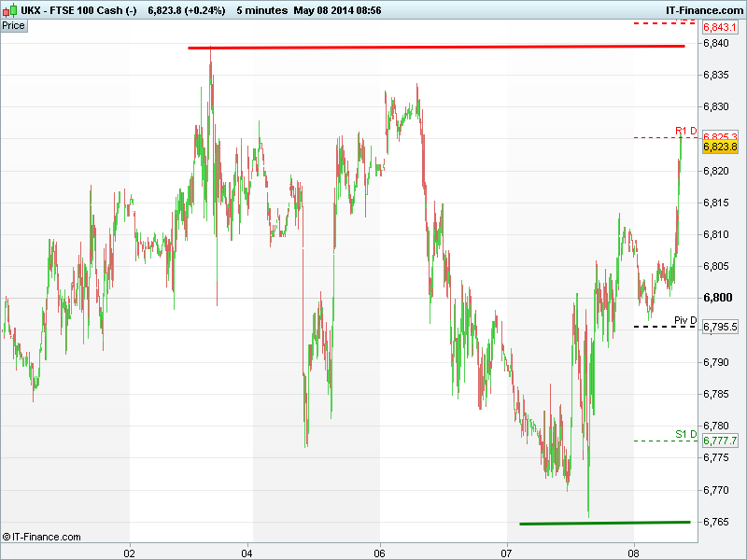
Task: Click the bold 6,800 price axis label
Action: 717,298
